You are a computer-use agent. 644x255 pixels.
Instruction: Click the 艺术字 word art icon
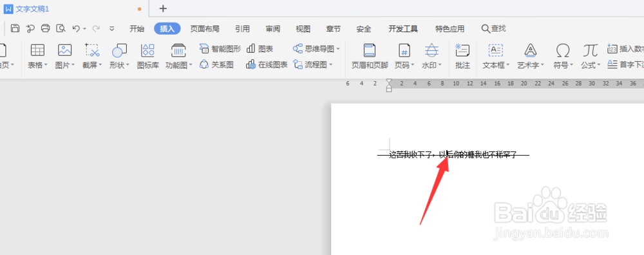coord(530,50)
